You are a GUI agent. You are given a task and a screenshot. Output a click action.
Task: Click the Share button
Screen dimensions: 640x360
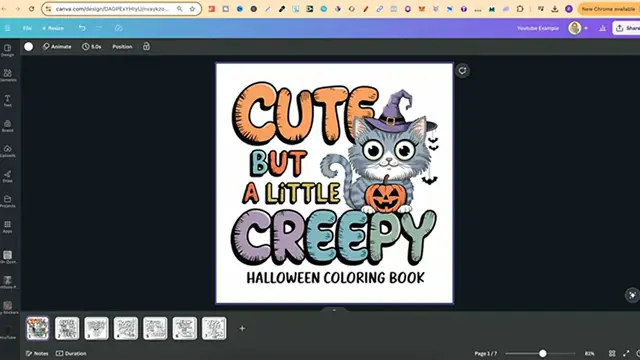(x=627, y=28)
